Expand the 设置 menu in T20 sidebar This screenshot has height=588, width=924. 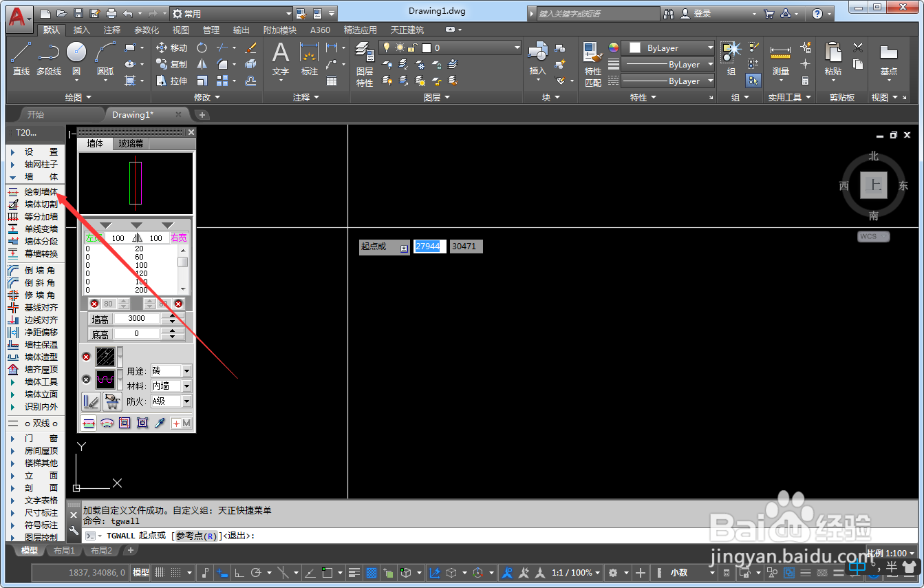(34, 151)
